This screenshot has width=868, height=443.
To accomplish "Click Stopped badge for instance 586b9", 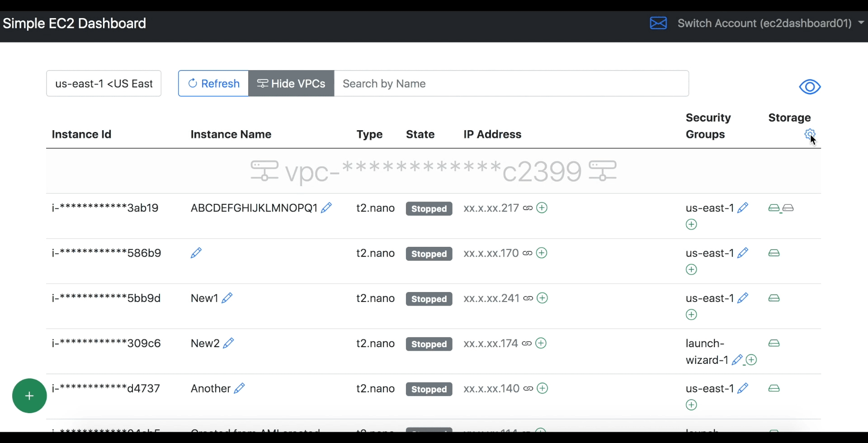I will 429,254.
